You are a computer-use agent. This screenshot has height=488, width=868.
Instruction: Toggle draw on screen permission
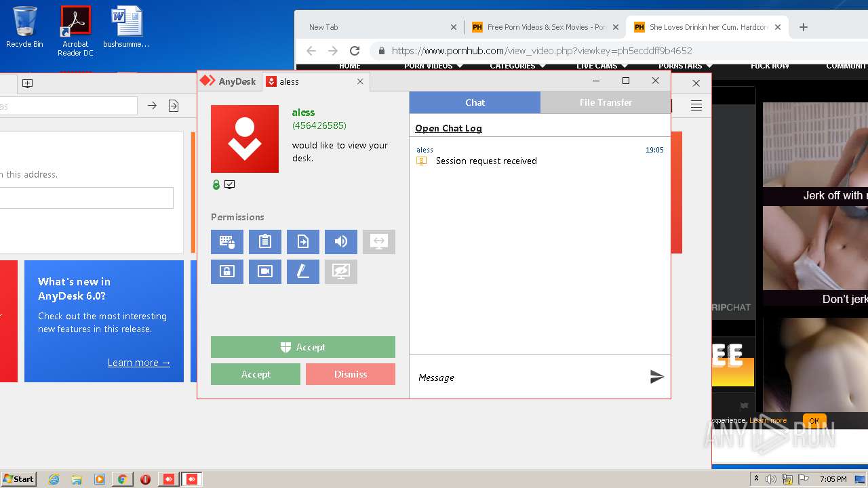click(x=303, y=272)
